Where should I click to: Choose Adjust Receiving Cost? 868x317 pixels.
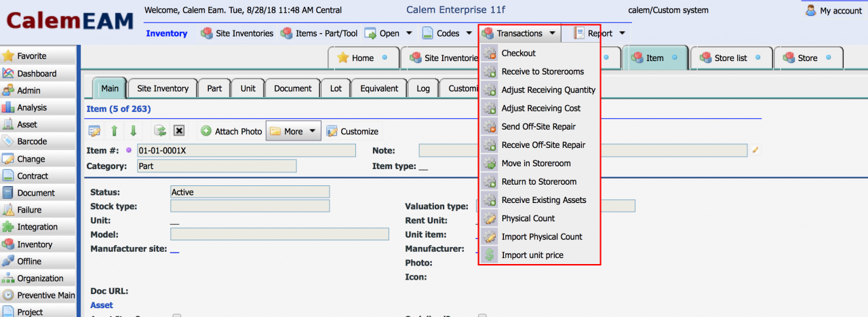539,108
